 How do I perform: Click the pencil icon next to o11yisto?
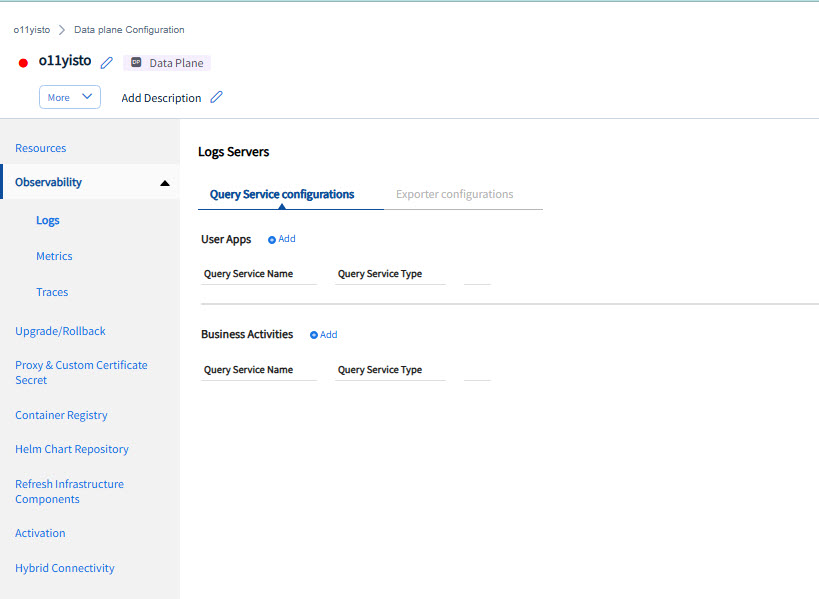[107, 62]
